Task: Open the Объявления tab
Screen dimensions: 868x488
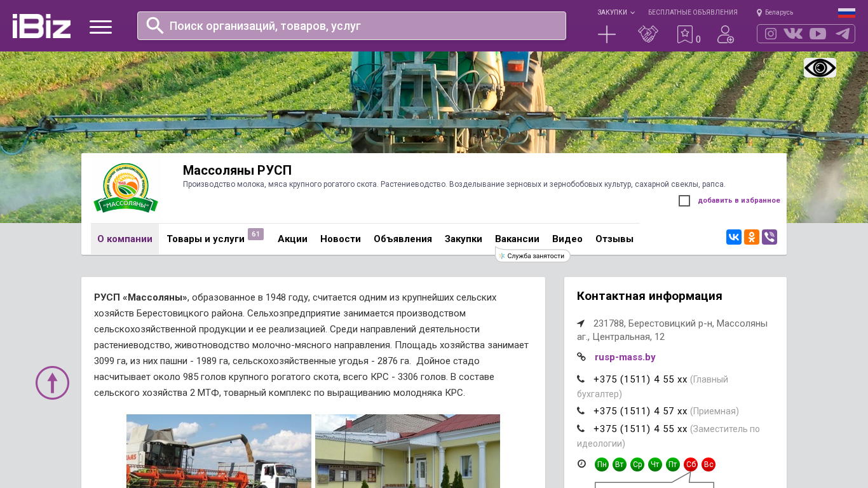Action: coord(403,239)
